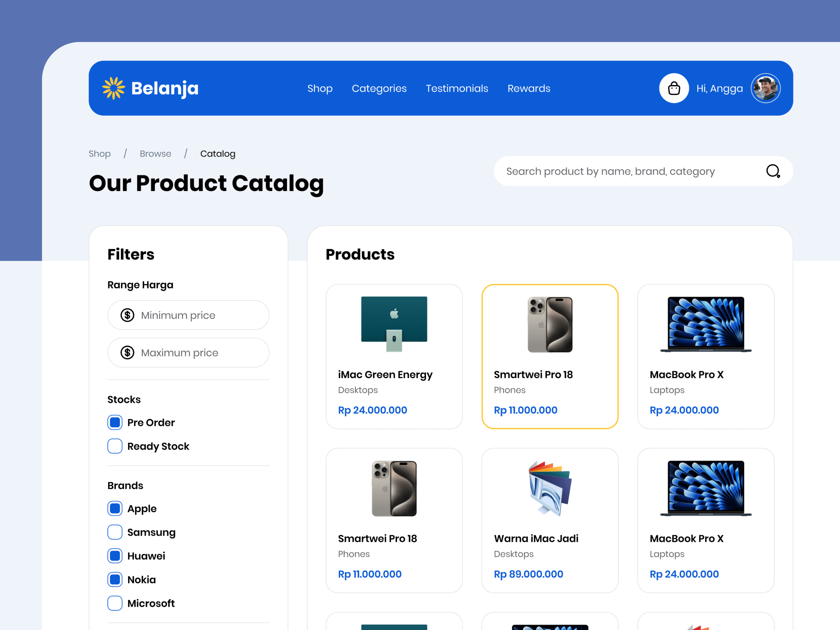This screenshot has height=630, width=840.
Task: Go to Testimonials in navigation
Action: click(x=457, y=89)
